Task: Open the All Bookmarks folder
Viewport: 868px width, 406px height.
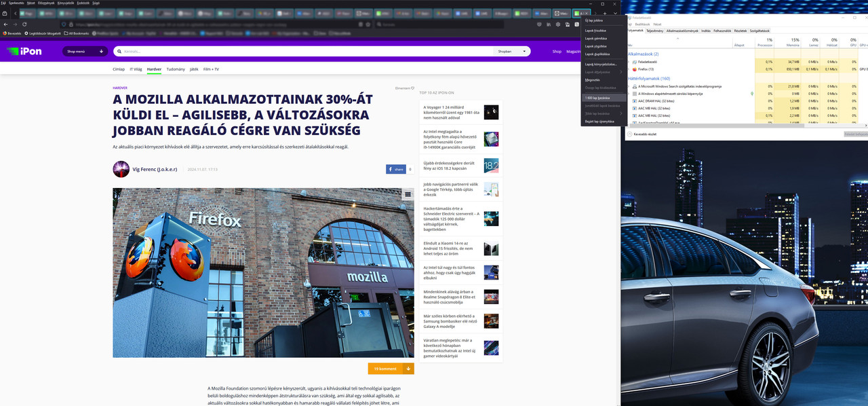Action: (x=76, y=33)
